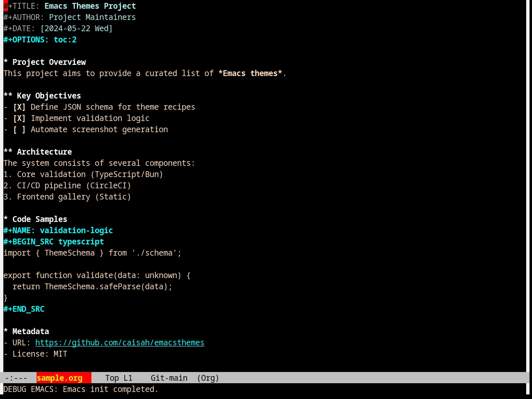Click the Core validation list item
The height and width of the screenshot is (399, 532).
click(83, 175)
